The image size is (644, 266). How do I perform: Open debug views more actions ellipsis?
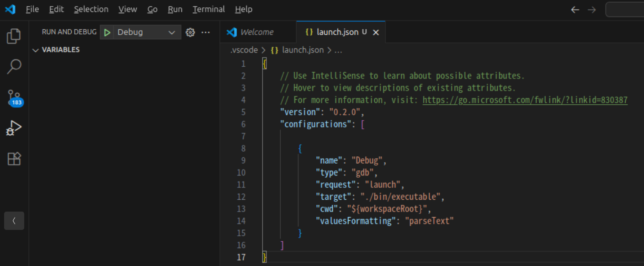coord(206,32)
